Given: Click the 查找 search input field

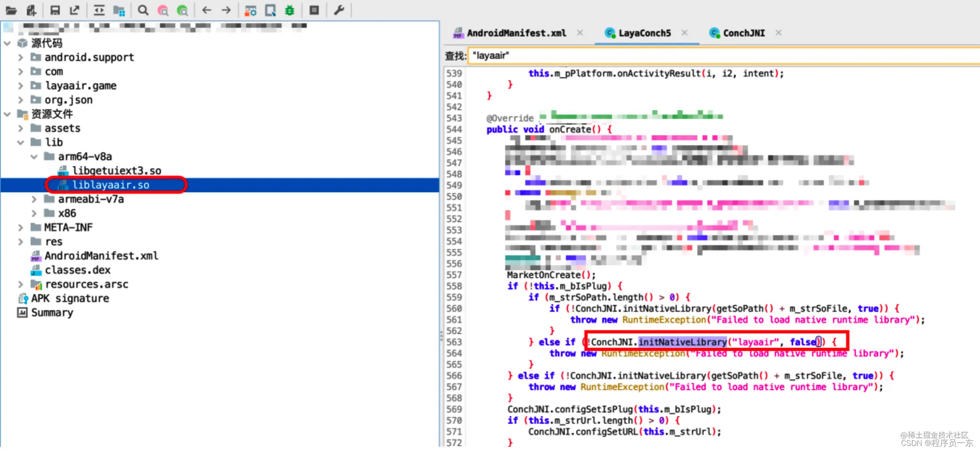Looking at the screenshot, I should click(x=724, y=56).
